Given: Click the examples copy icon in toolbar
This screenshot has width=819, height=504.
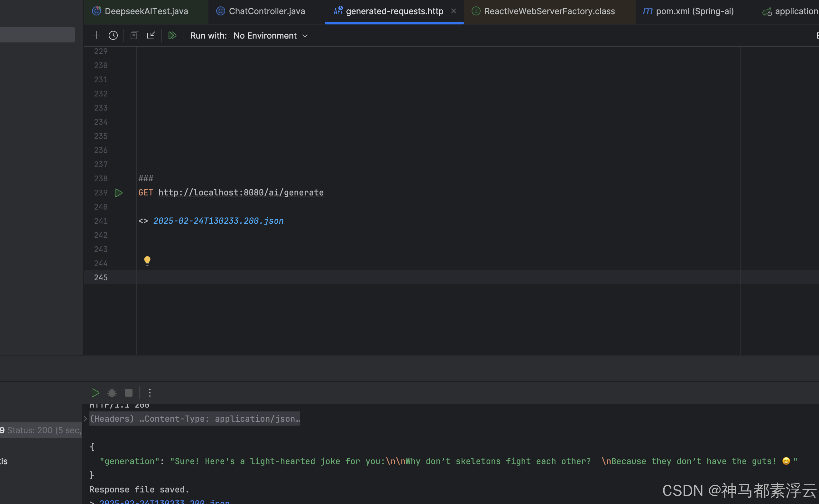Looking at the screenshot, I should pyautogui.click(x=134, y=35).
